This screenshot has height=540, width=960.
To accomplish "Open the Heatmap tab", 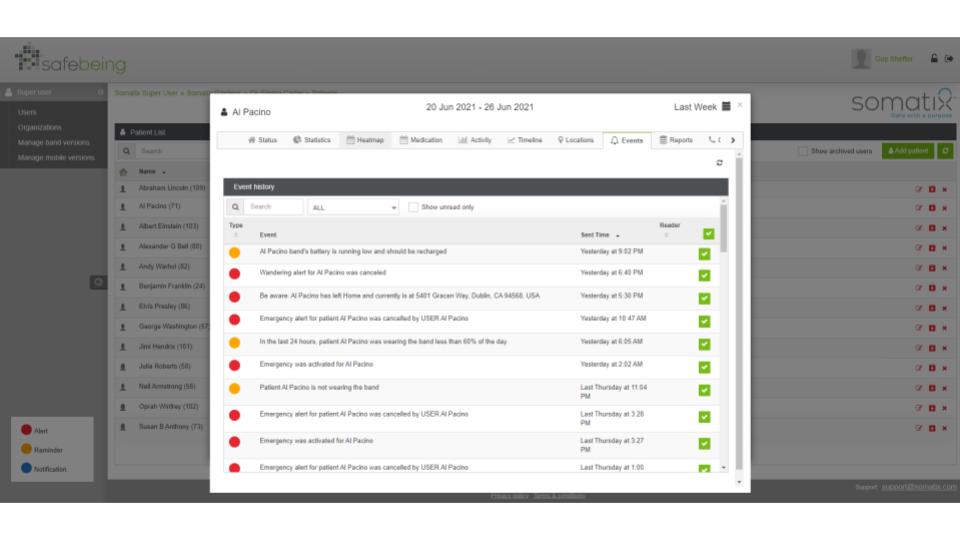I will pos(365,140).
